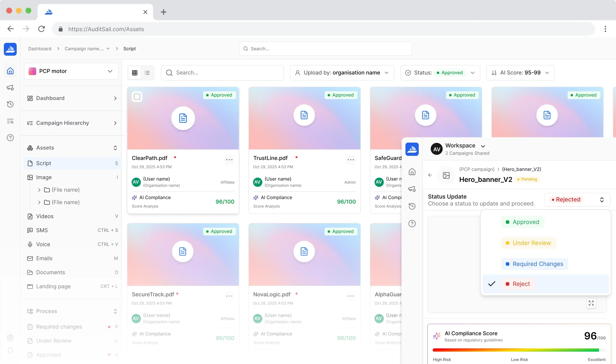Screen dimensions: 616x364
Task: Open the three-dot menu on TrustLine.pdf
Action: point(350,160)
